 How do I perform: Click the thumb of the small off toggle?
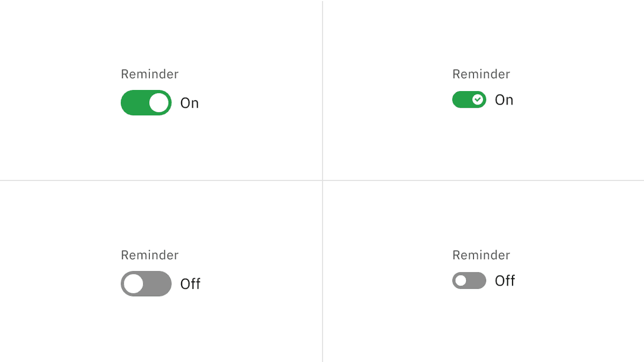(x=462, y=280)
